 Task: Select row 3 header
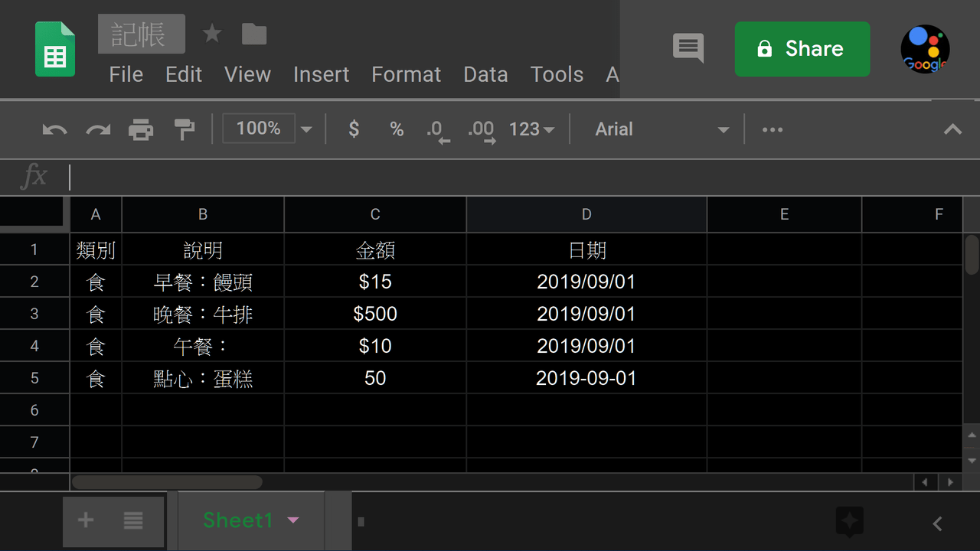pyautogui.click(x=34, y=314)
